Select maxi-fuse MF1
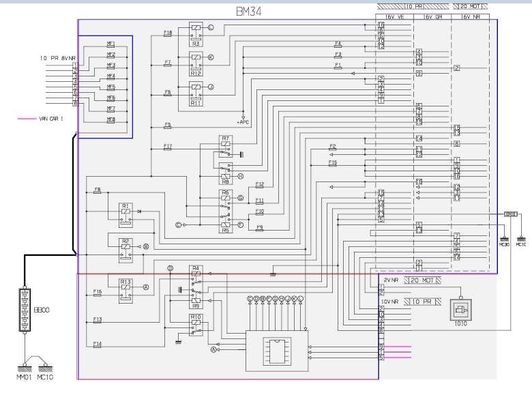 point(110,44)
